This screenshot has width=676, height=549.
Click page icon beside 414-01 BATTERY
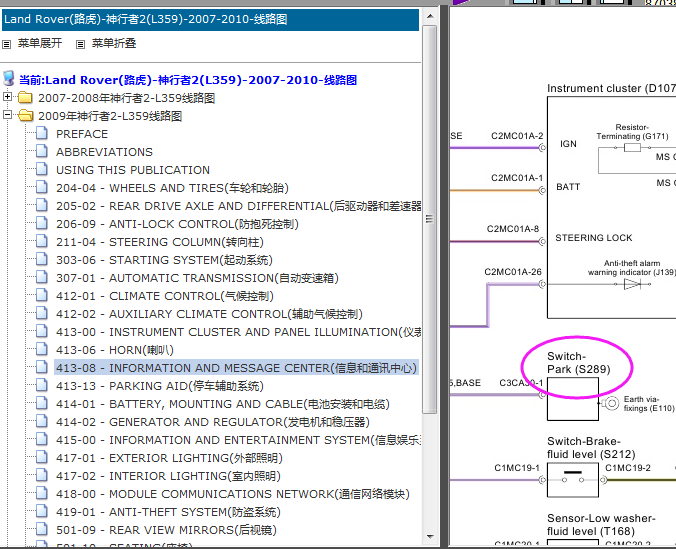point(42,403)
